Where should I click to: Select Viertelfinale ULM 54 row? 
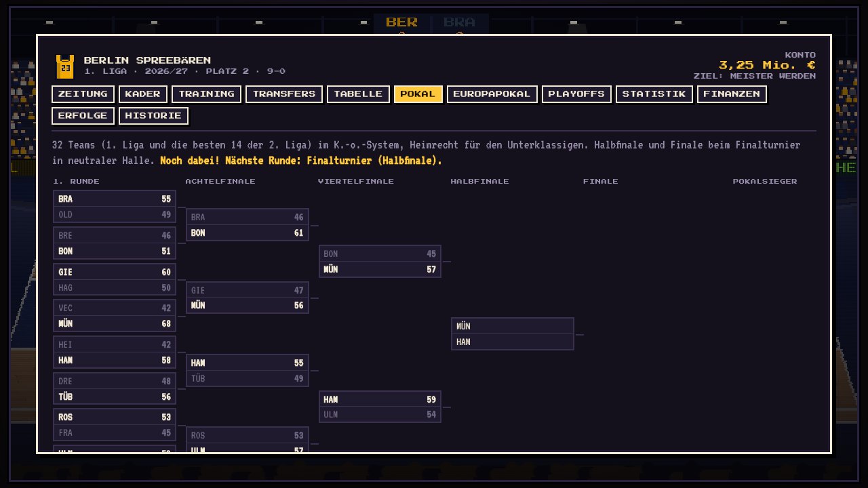point(380,415)
